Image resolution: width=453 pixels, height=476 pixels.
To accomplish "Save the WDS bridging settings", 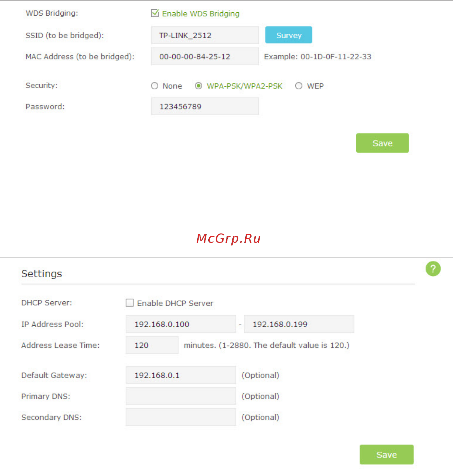I will coord(382,143).
